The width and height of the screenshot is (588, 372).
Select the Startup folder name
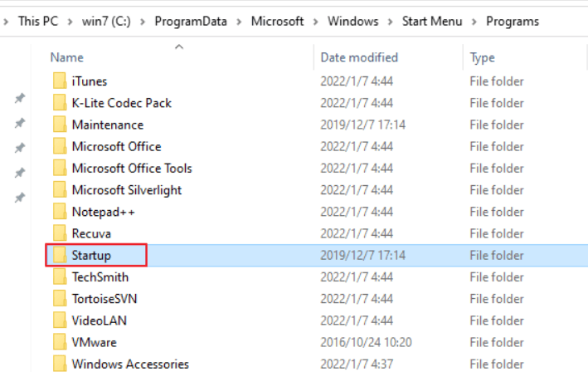pyautogui.click(x=91, y=256)
